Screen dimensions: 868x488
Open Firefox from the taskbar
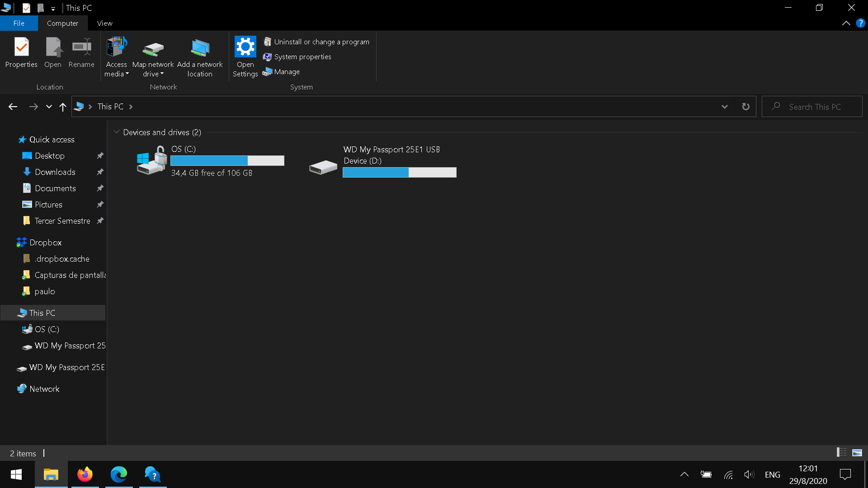coord(85,474)
